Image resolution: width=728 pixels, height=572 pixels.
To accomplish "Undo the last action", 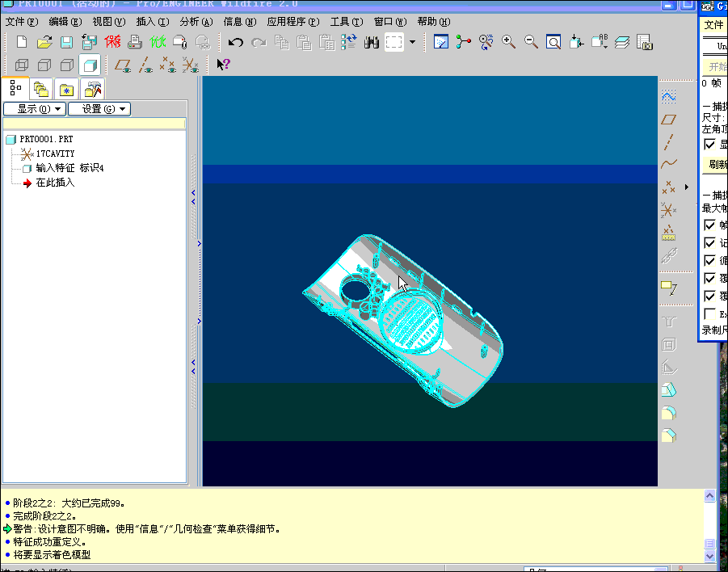I will coord(236,43).
